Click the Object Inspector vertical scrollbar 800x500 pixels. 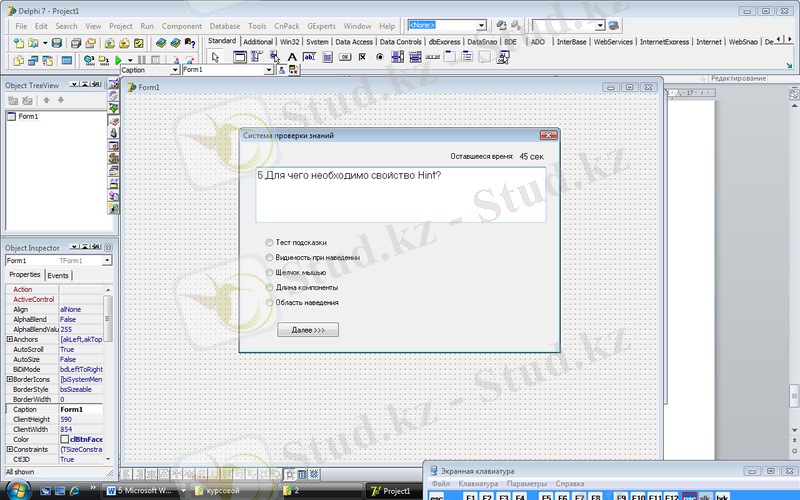tap(108, 374)
